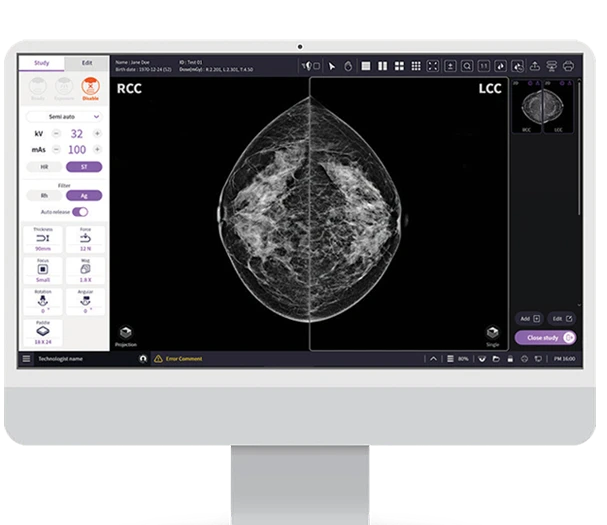
Task: Click the magnifier zoom tool
Action: tap(467, 66)
